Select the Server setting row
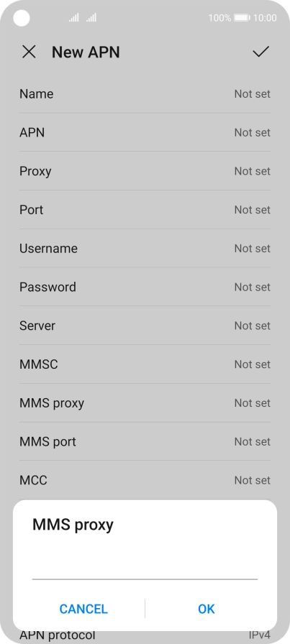Viewport: 290px width, 644px height. [x=145, y=326]
